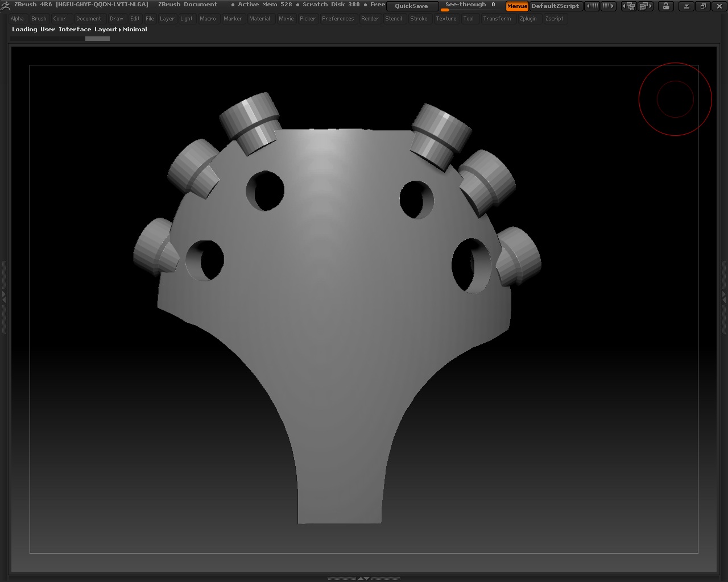728x582 pixels.
Task: Adjust the See-through slider
Action: [x=471, y=6]
